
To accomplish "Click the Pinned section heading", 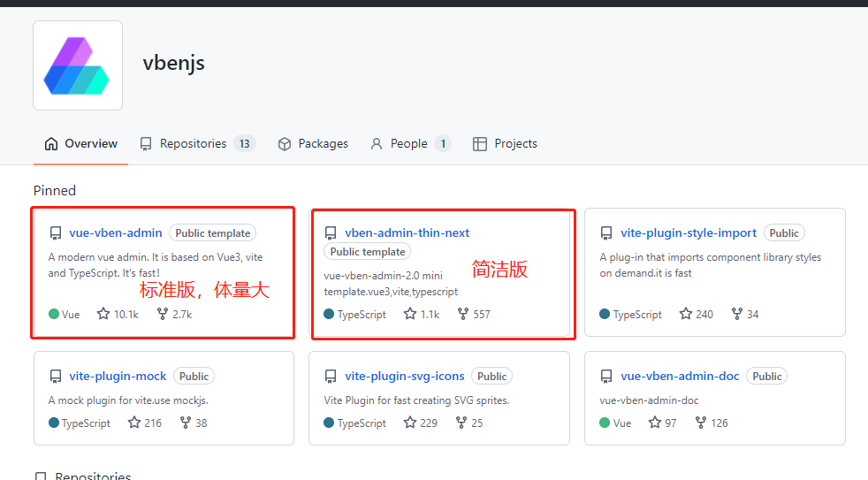I will 55,190.
